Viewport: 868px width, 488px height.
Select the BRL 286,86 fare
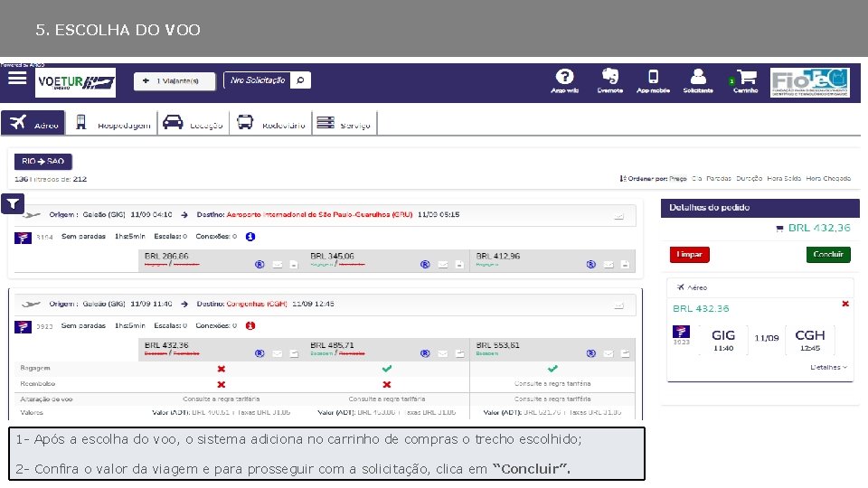166,256
